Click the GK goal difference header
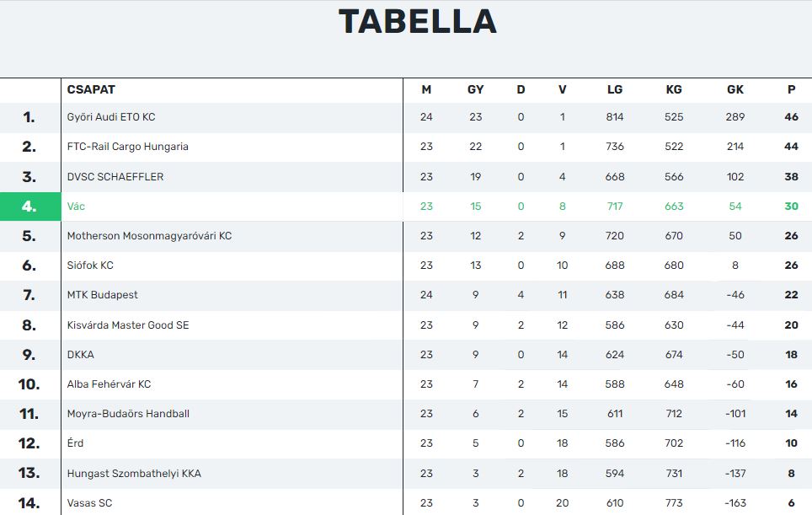Image resolution: width=812 pixels, height=515 pixels. [x=735, y=89]
